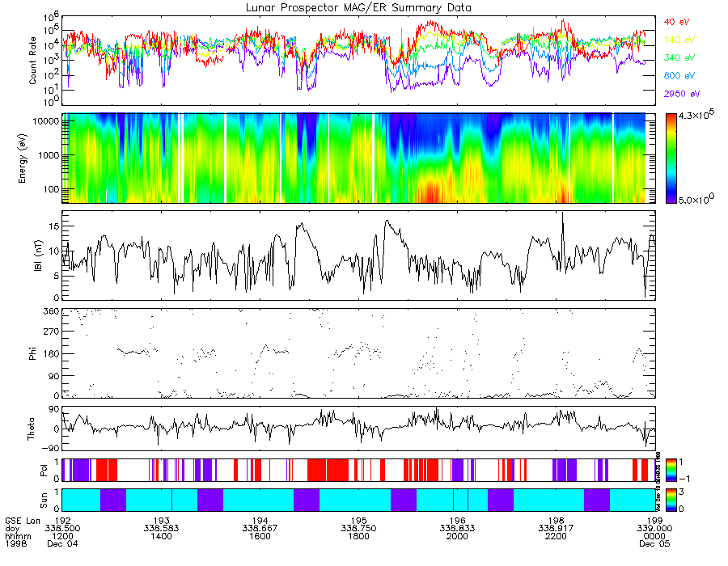
Task: Click the '10000' energy axis tick label
Action: [x=46, y=121]
